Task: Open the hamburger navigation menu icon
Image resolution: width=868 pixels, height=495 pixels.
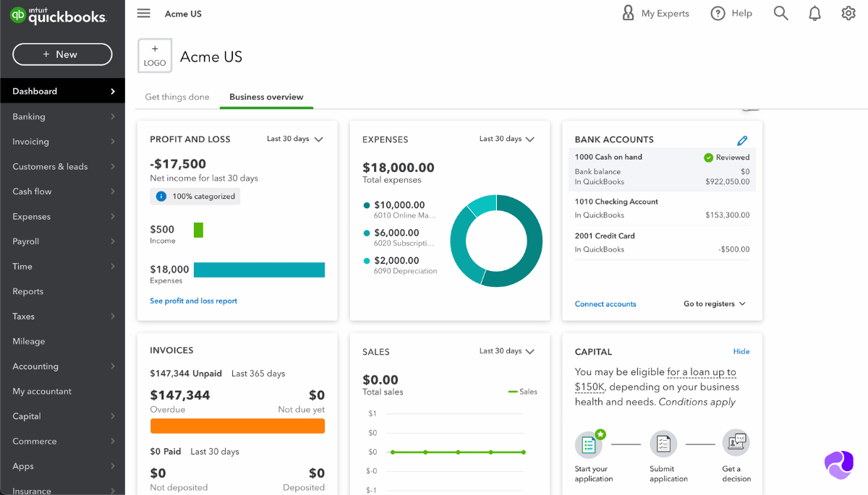Action: click(x=143, y=14)
